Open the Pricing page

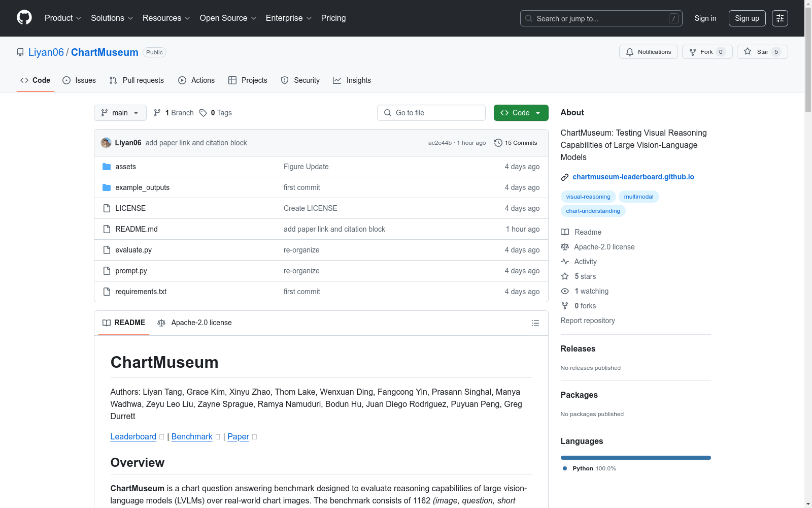pyautogui.click(x=333, y=18)
